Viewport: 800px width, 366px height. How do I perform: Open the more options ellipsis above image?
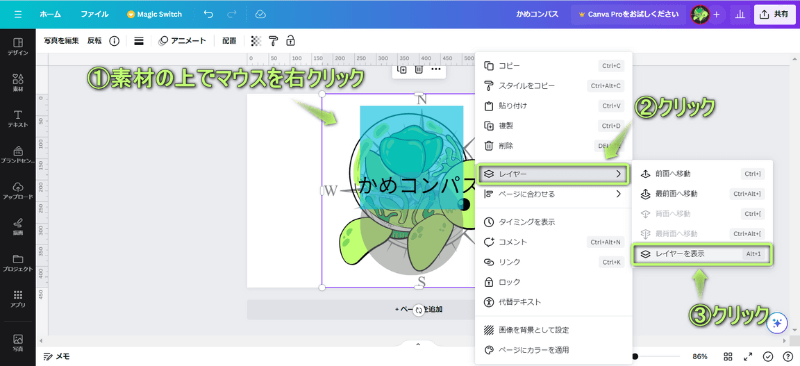click(x=436, y=69)
